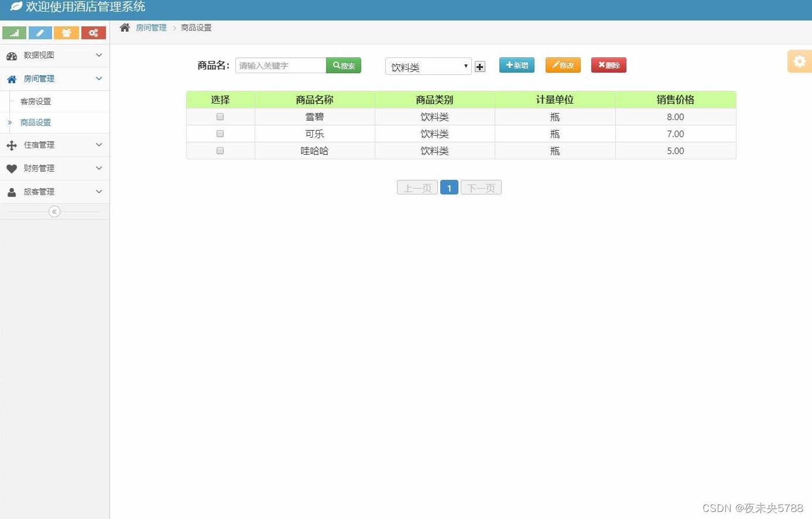Viewport: 812px width, 519px height.
Task: Click the orange users shortcut icon
Action: (x=67, y=33)
